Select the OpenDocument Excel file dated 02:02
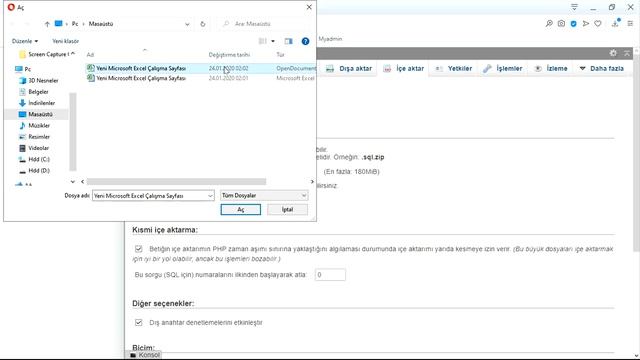 click(200, 68)
